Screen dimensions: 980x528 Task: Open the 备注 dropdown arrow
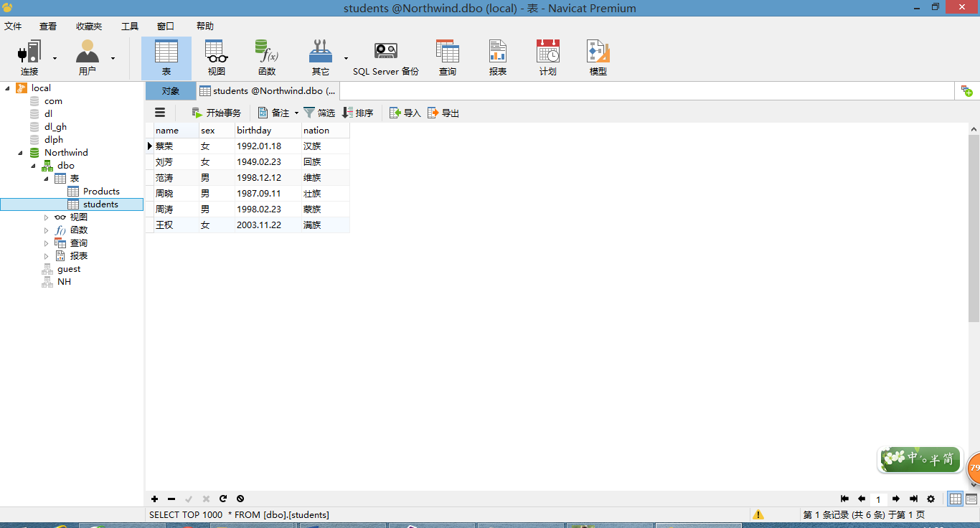[296, 113]
